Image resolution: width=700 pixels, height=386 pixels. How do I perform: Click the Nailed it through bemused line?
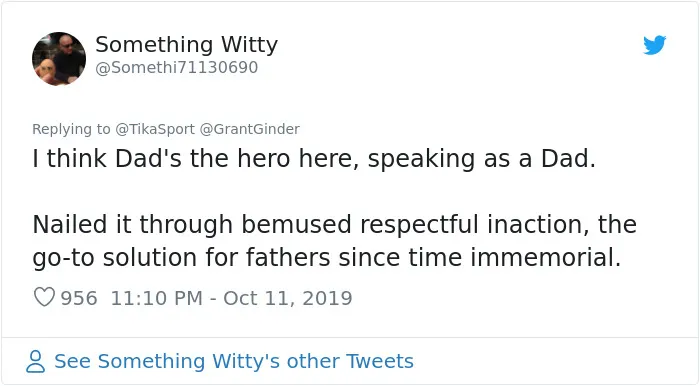[334, 224]
